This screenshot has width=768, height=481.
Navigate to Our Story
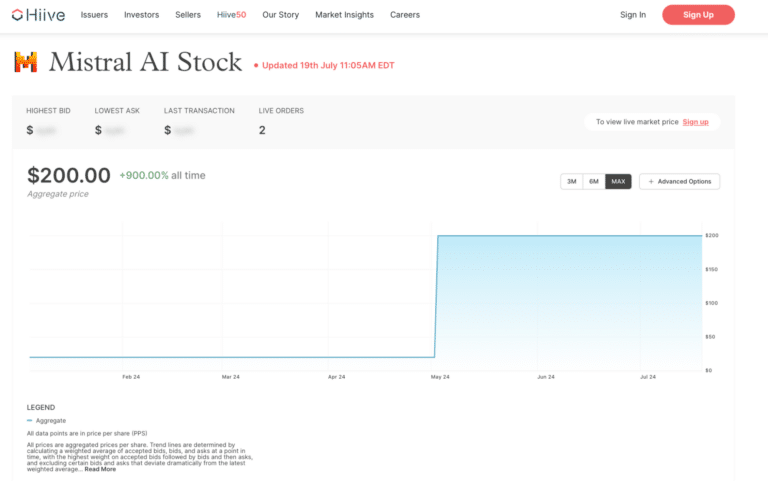281,15
